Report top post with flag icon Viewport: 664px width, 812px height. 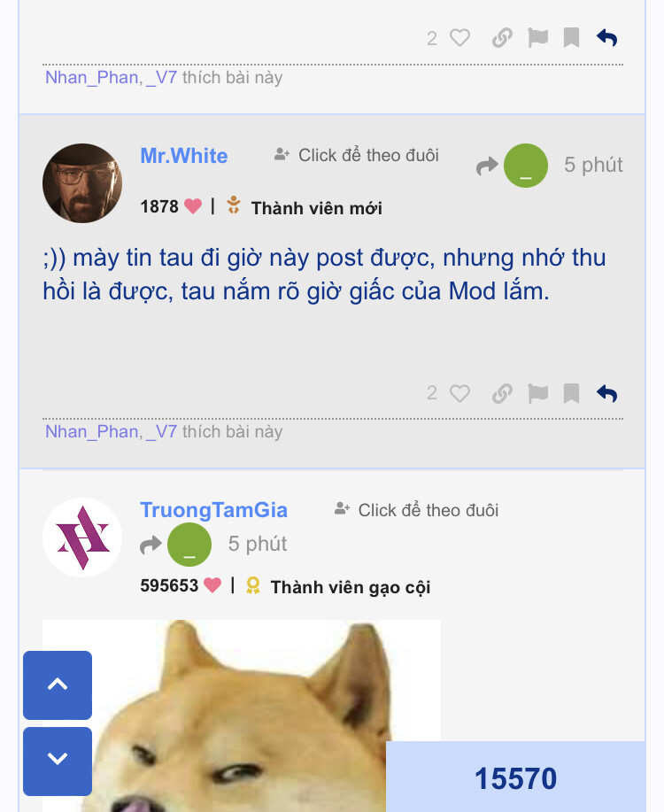coord(537,38)
